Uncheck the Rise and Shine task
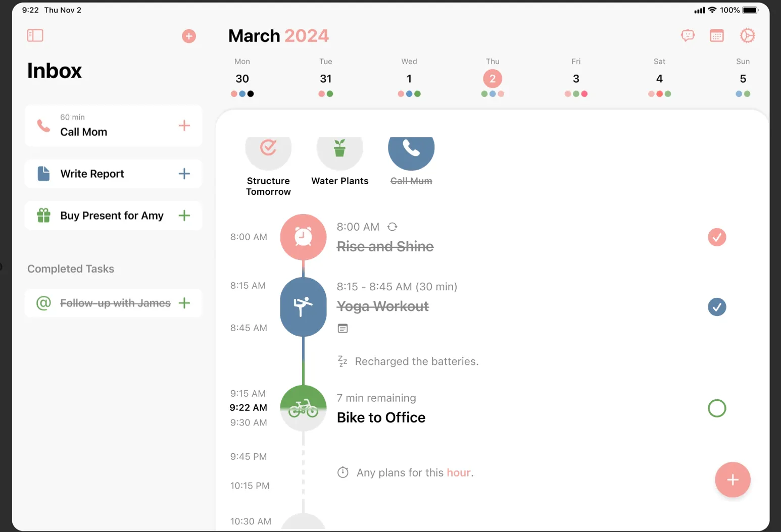781x532 pixels. [x=717, y=237]
